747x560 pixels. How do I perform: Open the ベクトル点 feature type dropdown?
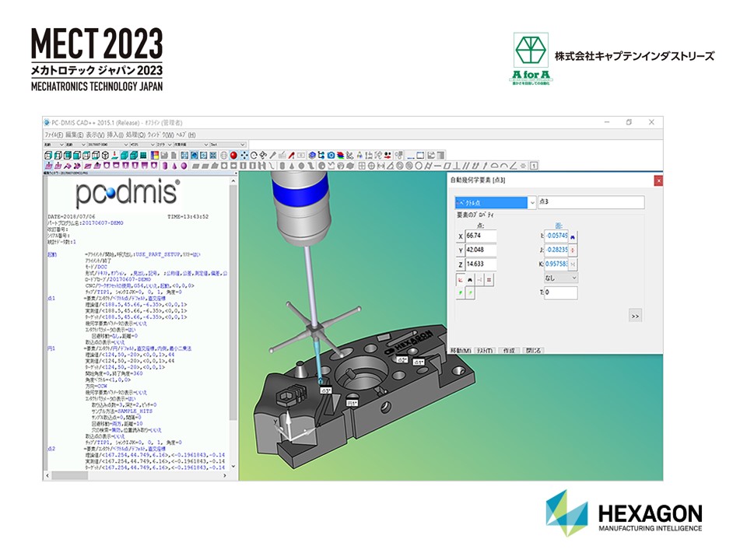pos(533,203)
